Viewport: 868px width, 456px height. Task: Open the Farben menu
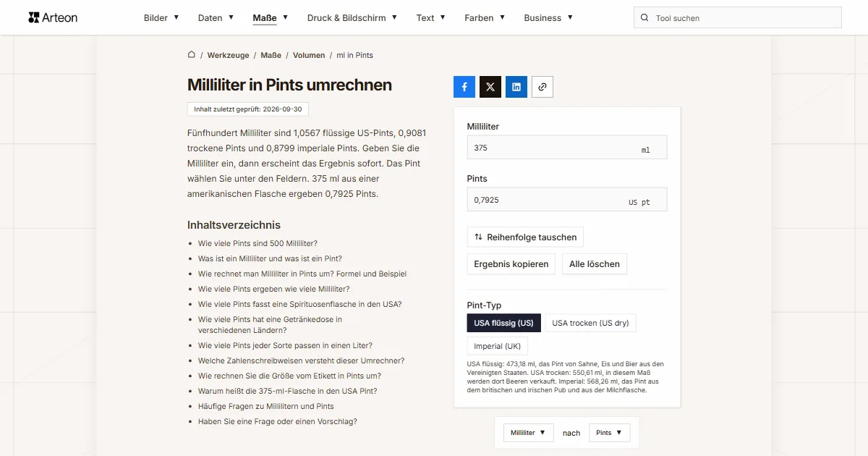click(x=485, y=18)
